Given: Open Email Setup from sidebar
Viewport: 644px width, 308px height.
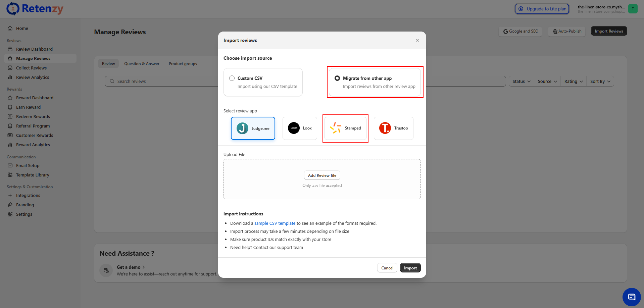Looking at the screenshot, I should pyautogui.click(x=40, y=165).
